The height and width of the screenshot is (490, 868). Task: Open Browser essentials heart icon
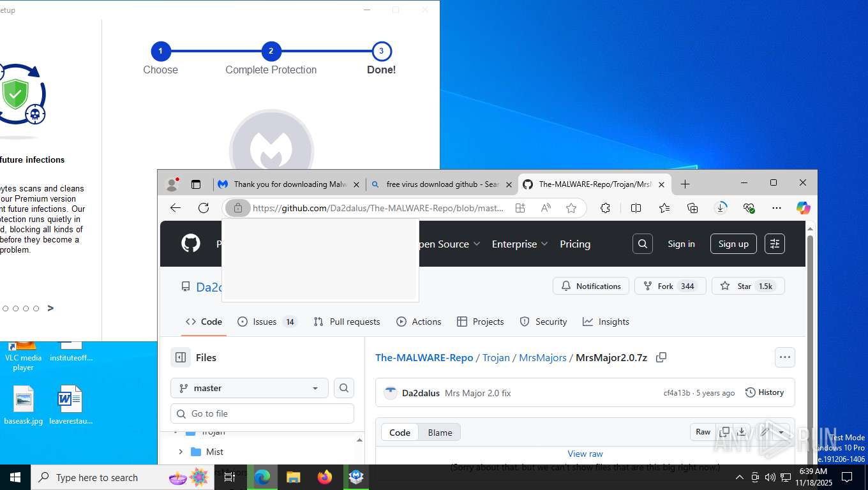749,208
